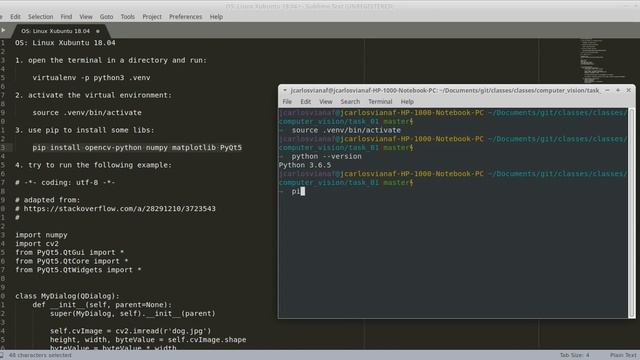The width and height of the screenshot is (640, 360).
Task: Click 'source .venv/bin/activate' line in editor
Action: tap(87, 113)
